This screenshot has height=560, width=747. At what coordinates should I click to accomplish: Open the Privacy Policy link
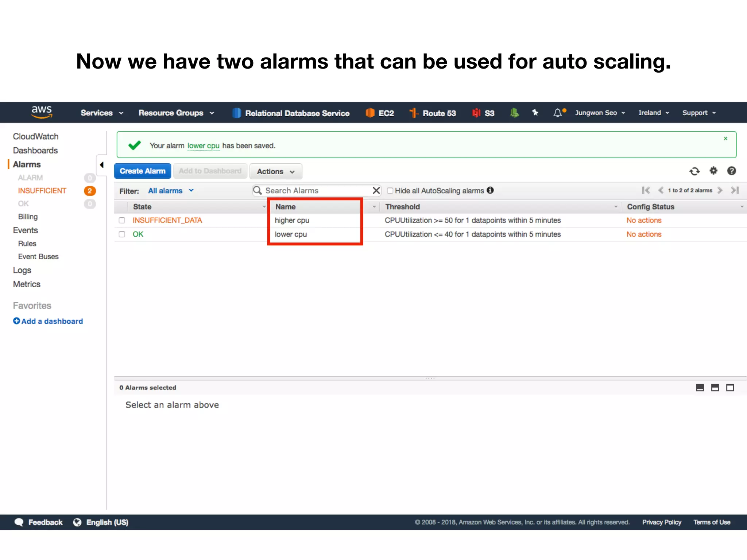point(662,522)
